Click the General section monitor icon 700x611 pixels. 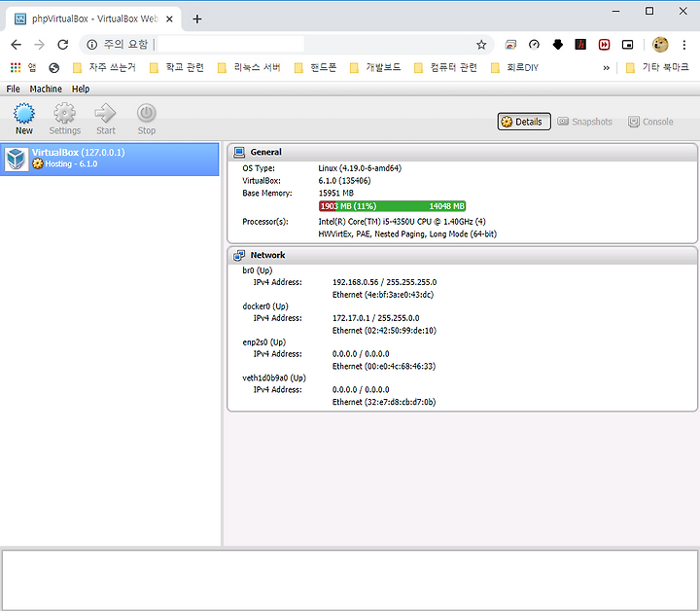[239, 153]
